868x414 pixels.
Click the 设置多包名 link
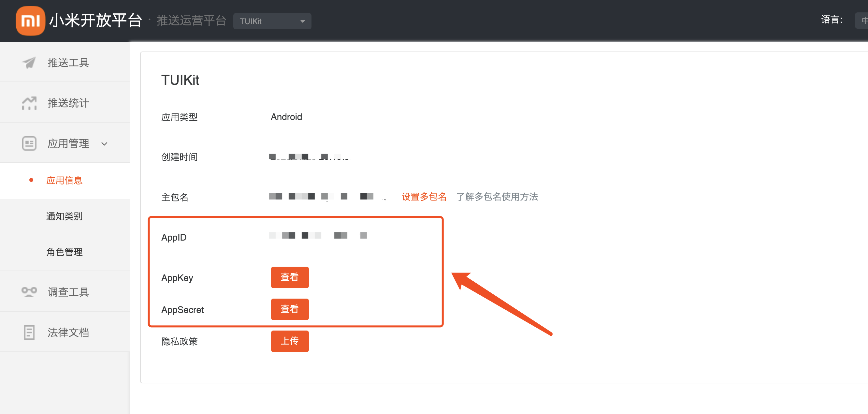[424, 197]
